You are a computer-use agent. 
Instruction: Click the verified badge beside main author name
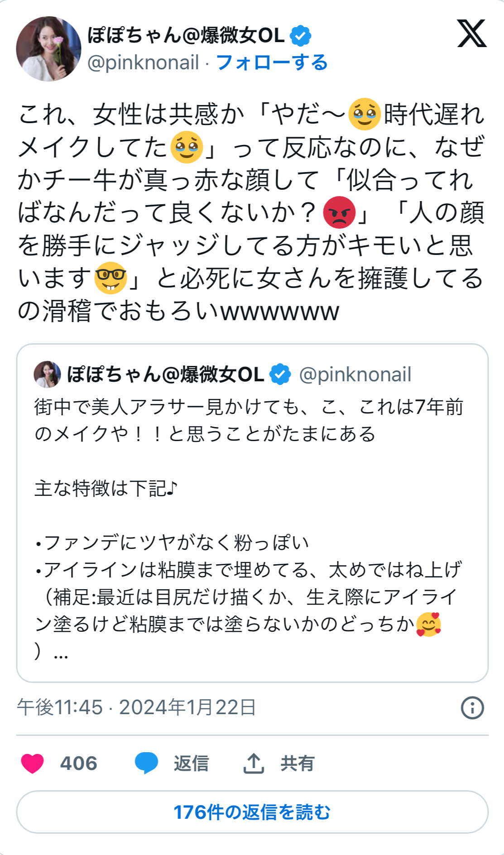click(300, 36)
